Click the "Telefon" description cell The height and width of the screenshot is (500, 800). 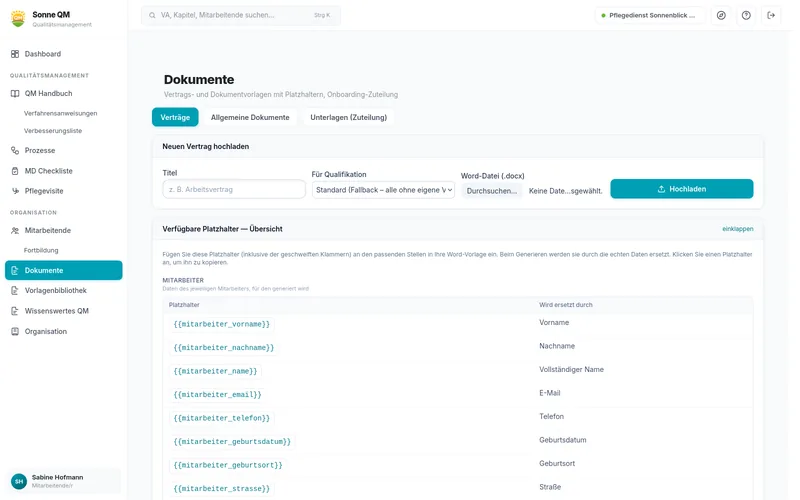coord(552,416)
